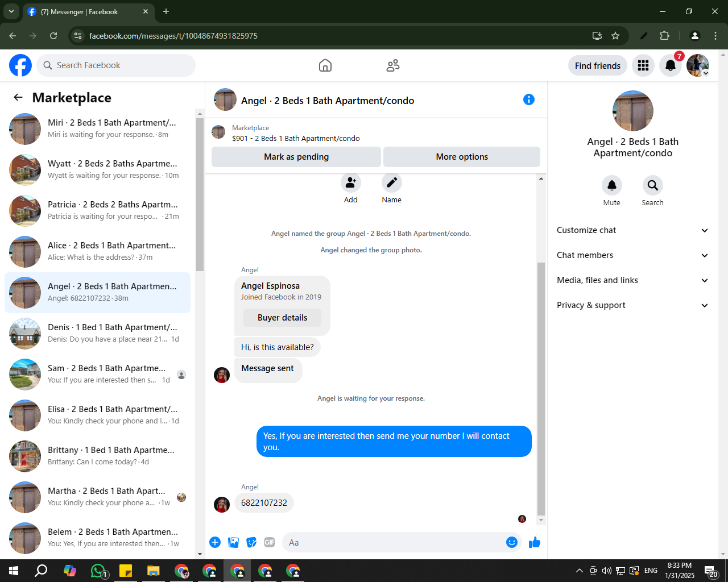Screen dimensions: 728x582
Task: Choose a GIF icon
Action: [270, 542]
